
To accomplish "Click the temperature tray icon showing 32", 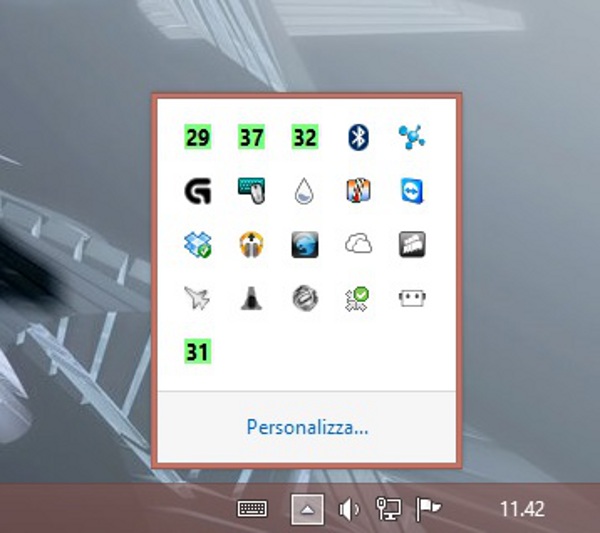I will click(305, 137).
